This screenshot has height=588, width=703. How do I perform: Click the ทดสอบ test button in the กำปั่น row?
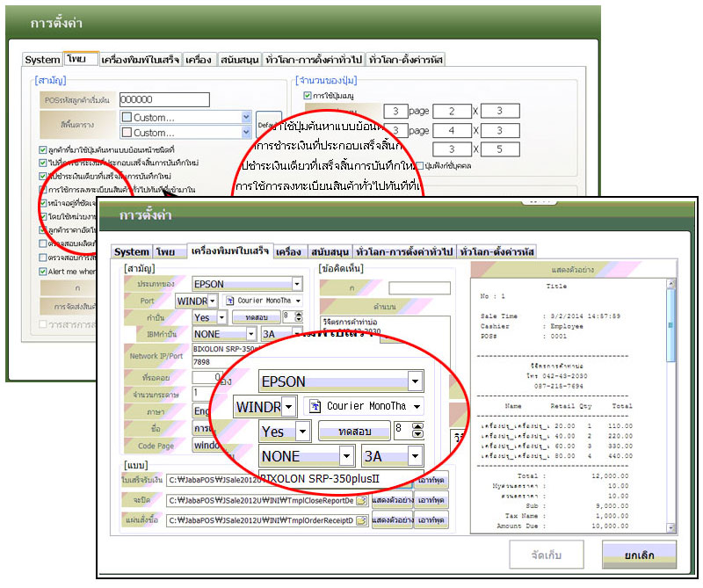pos(257,317)
